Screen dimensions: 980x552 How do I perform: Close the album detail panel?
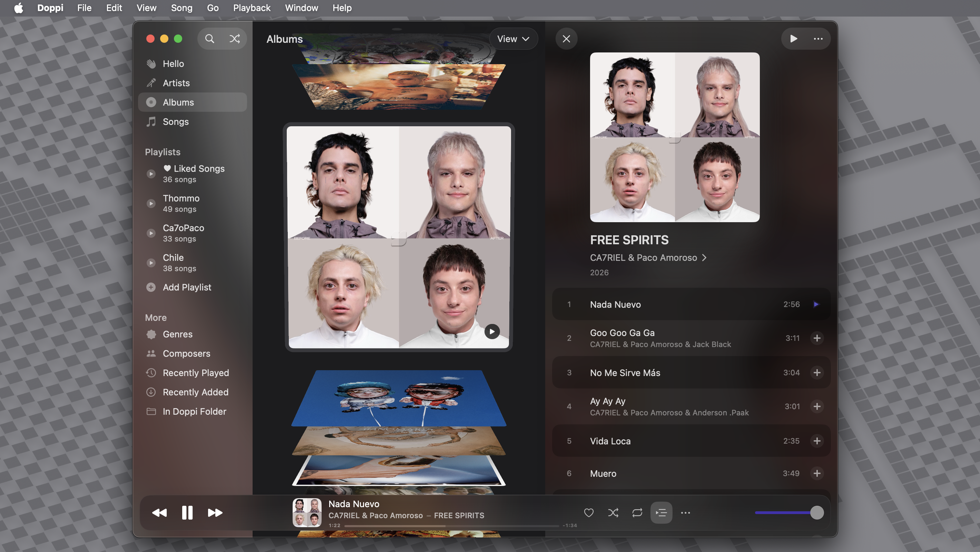566,39
